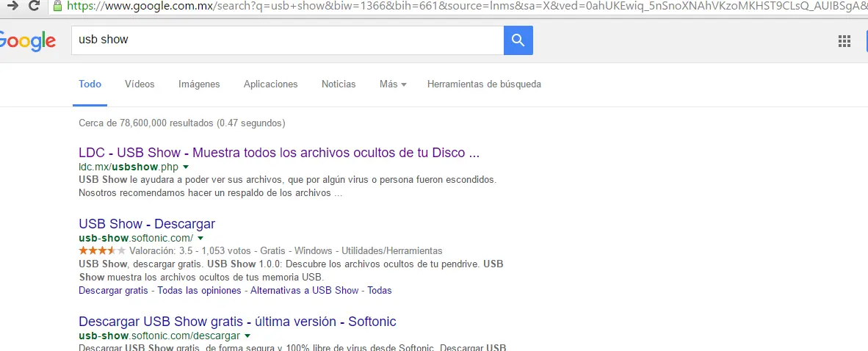
Task: Open Herramientas de búsqueda options
Action: click(x=485, y=84)
